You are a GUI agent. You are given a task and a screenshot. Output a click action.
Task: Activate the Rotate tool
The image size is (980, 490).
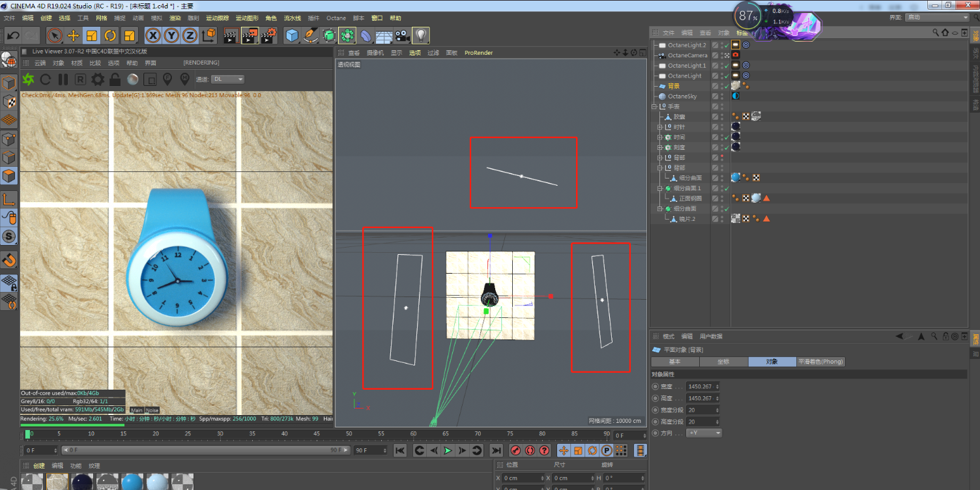[x=111, y=35]
